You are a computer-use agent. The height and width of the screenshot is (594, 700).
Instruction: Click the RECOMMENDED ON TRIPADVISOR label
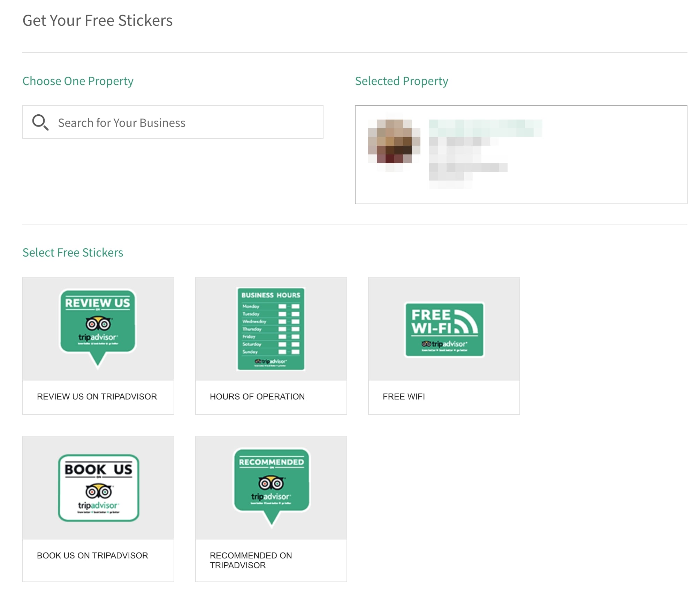coord(251,561)
